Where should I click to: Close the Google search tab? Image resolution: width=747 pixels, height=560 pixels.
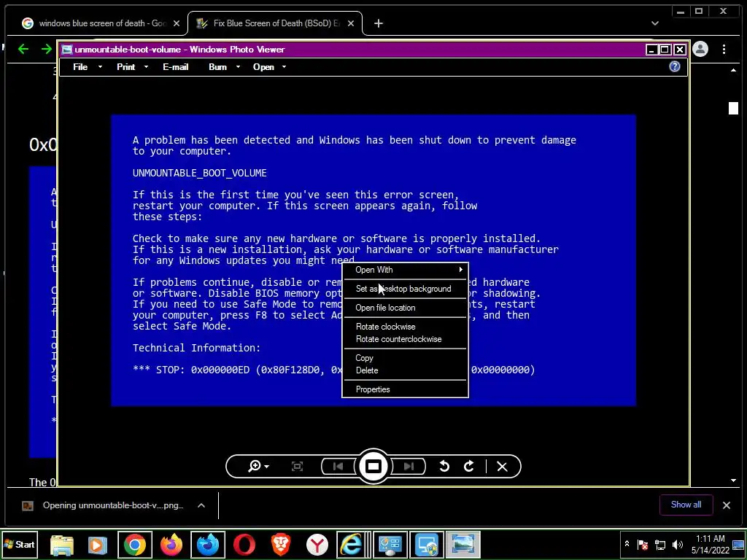click(177, 23)
